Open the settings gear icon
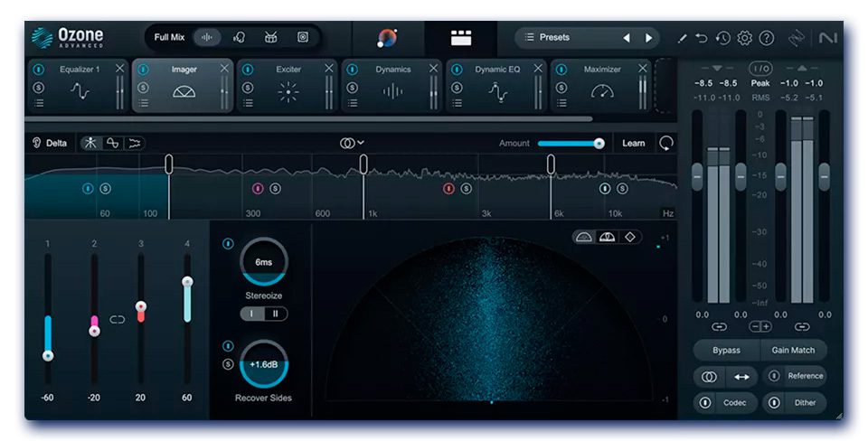 pos(744,38)
